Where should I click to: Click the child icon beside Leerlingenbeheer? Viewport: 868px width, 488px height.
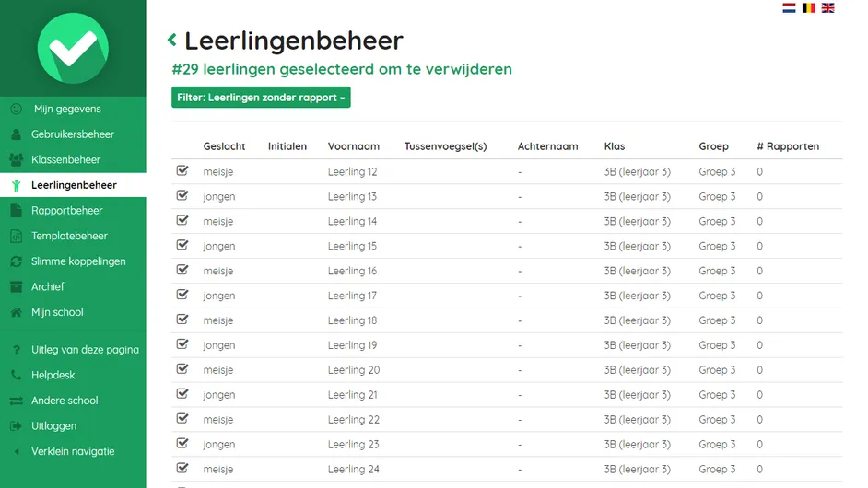click(x=16, y=185)
